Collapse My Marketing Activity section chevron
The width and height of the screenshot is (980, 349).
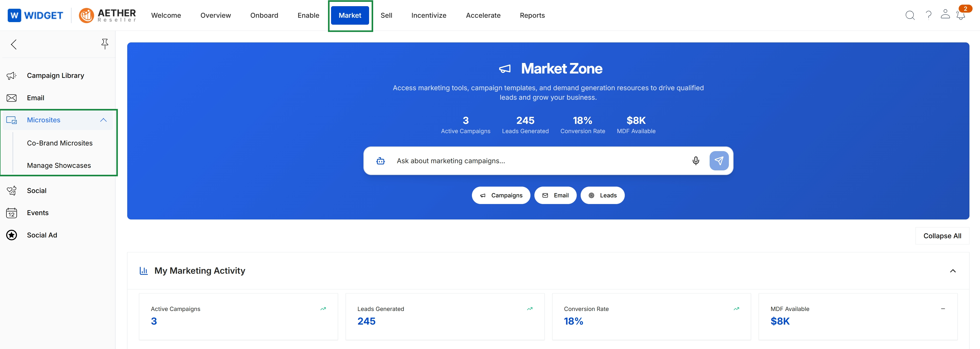tap(952, 271)
